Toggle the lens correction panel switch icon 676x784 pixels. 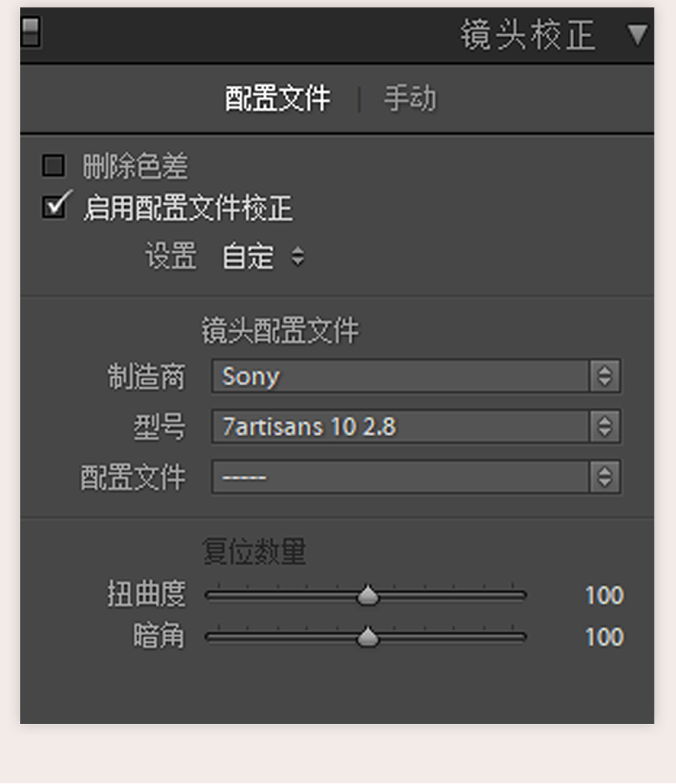pyautogui.click(x=30, y=32)
